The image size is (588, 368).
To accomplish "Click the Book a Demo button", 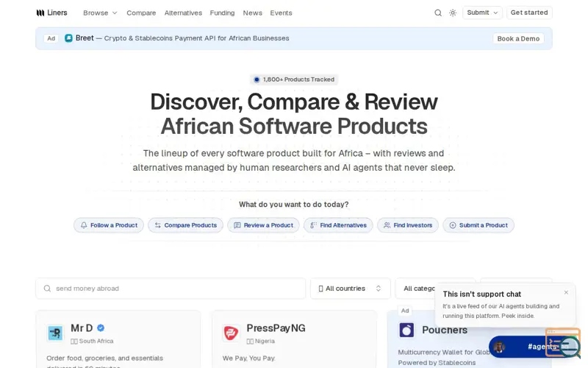I will (x=518, y=39).
